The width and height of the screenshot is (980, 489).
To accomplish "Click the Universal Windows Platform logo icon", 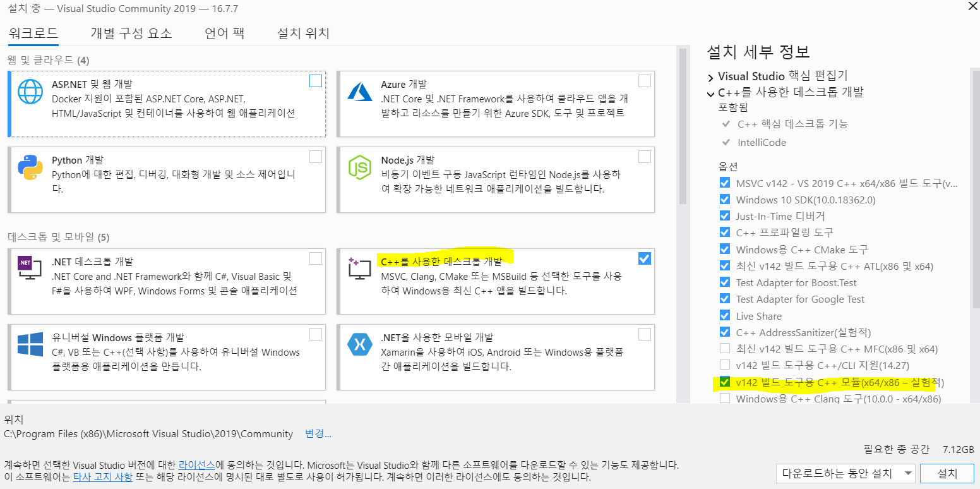I will click(x=30, y=344).
